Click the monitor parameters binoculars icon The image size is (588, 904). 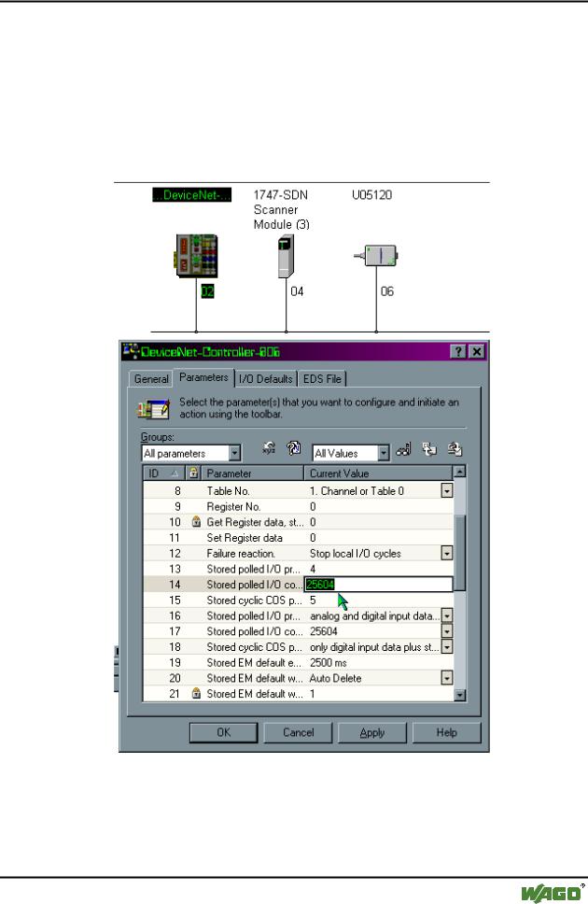point(403,449)
